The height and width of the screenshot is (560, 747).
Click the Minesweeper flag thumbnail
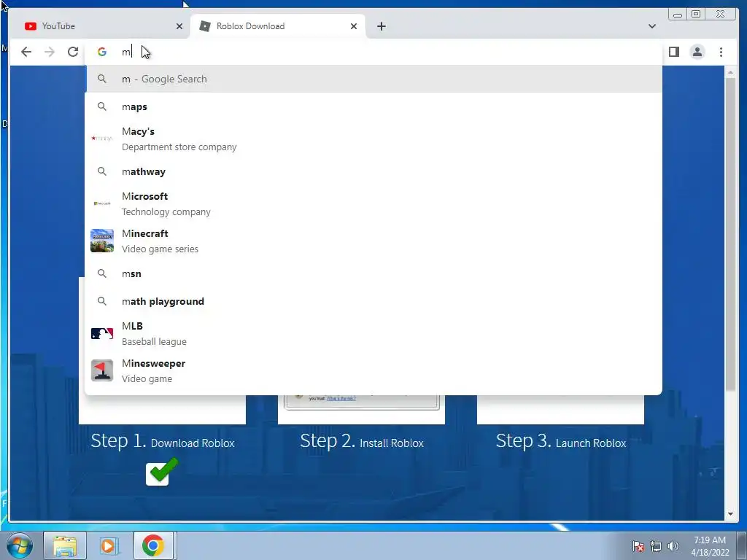click(x=102, y=370)
